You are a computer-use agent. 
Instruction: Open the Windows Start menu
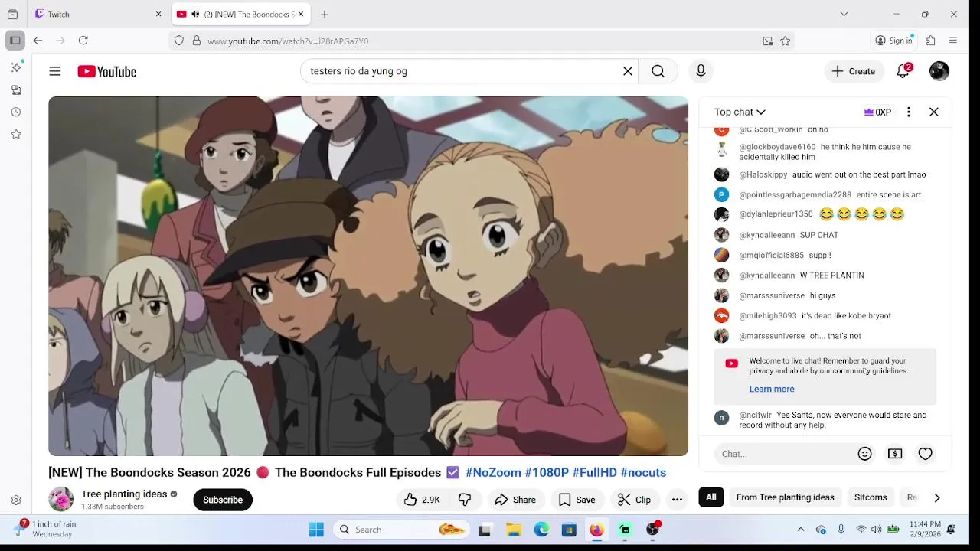316,530
